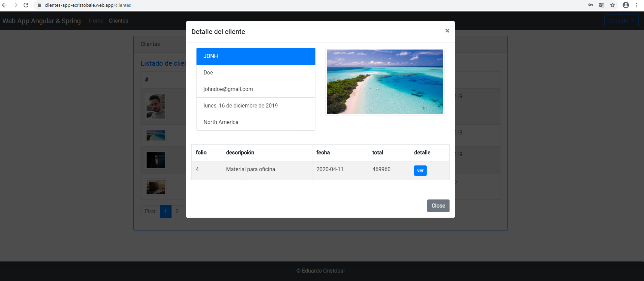This screenshot has width=644, height=281.
Task: Go to the Home nav link
Action: (x=96, y=21)
